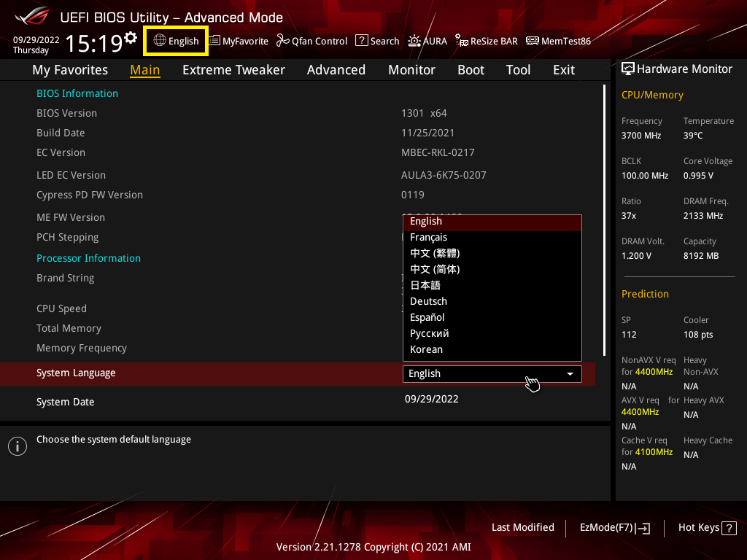Click DRAM Freq. value 2133 MHz
Image resolution: width=747 pixels, height=560 pixels.
703,216
